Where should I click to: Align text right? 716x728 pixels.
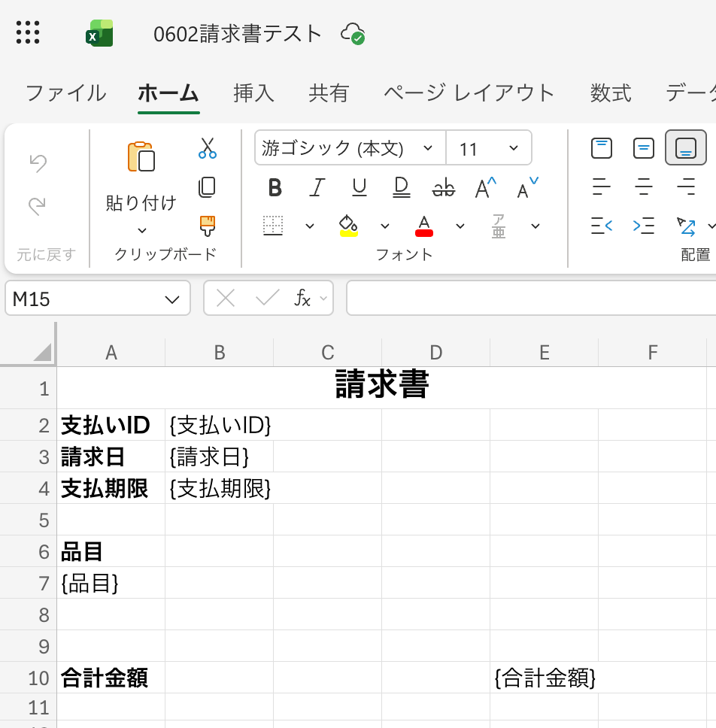point(686,187)
